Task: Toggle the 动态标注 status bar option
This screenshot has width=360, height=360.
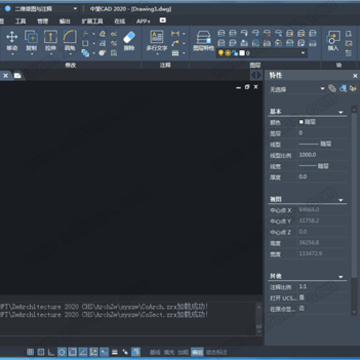Action: [x=216, y=352]
